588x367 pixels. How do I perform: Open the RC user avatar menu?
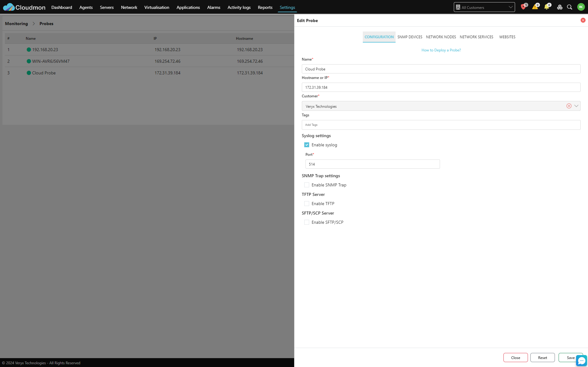pos(581,7)
